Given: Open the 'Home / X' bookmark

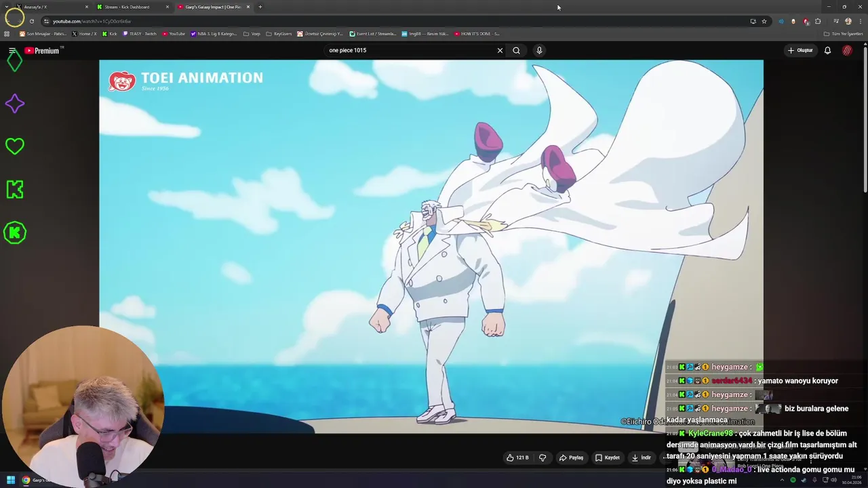Looking at the screenshot, I should point(85,34).
